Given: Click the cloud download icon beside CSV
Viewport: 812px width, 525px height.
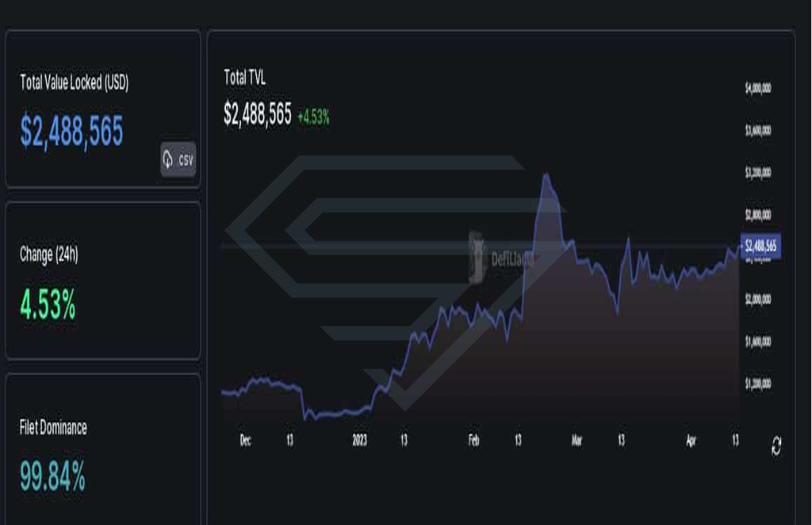Looking at the screenshot, I should pos(168,159).
